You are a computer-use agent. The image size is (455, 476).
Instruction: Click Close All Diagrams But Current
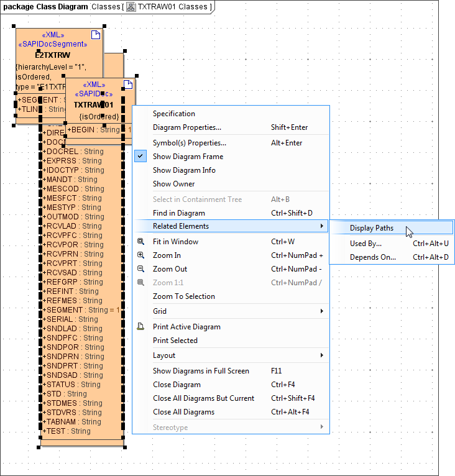pos(203,398)
